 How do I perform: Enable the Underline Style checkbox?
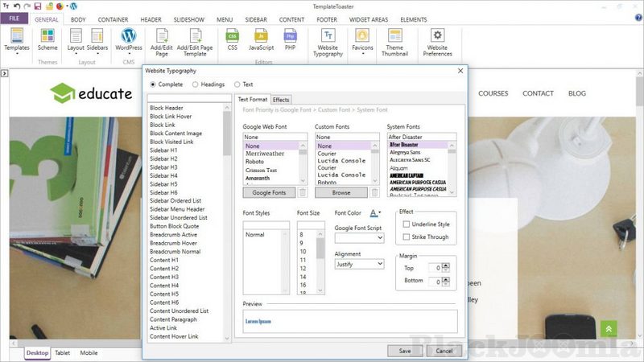tap(407, 224)
